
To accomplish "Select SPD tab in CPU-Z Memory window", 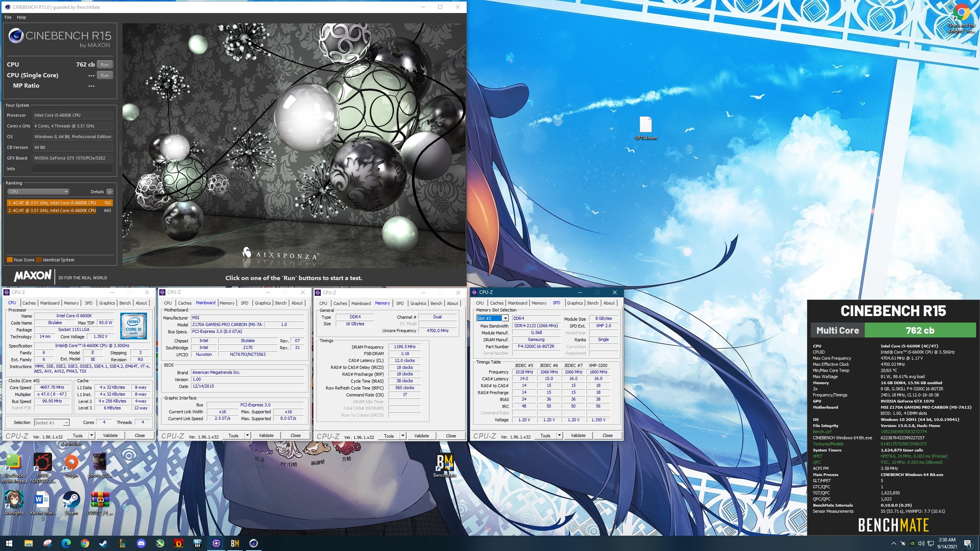I will (400, 303).
